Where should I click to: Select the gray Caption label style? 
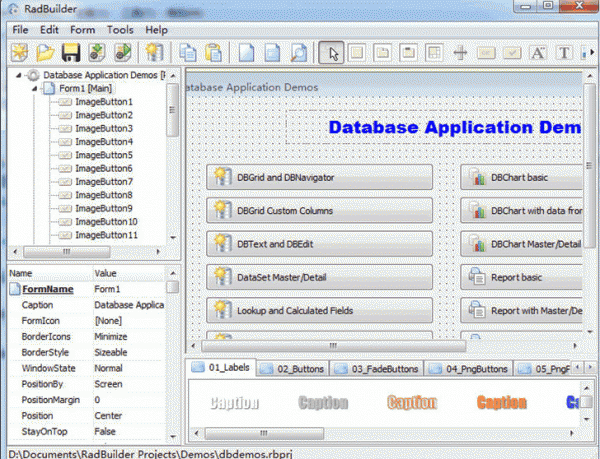(323, 403)
